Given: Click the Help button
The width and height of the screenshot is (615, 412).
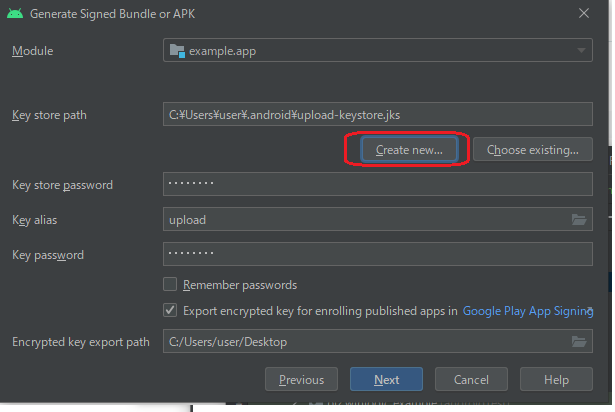Looking at the screenshot, I should [556, 379].
